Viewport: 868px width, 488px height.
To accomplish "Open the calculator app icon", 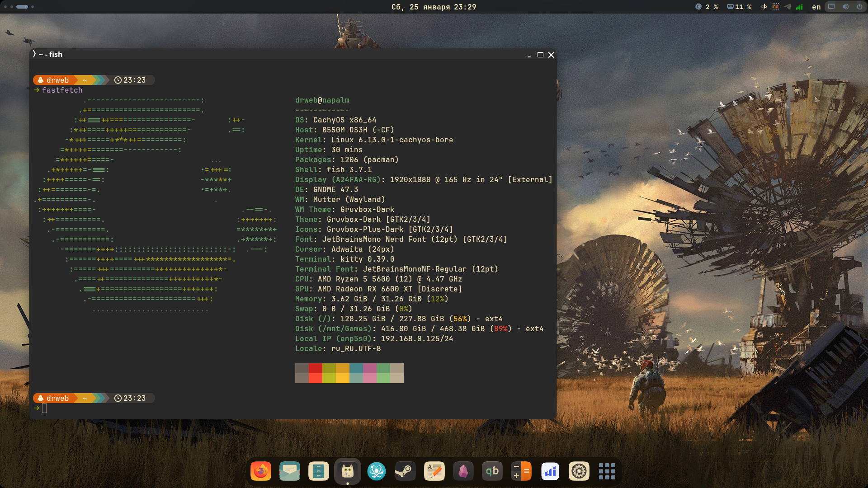I will click(x=521, y=471).
